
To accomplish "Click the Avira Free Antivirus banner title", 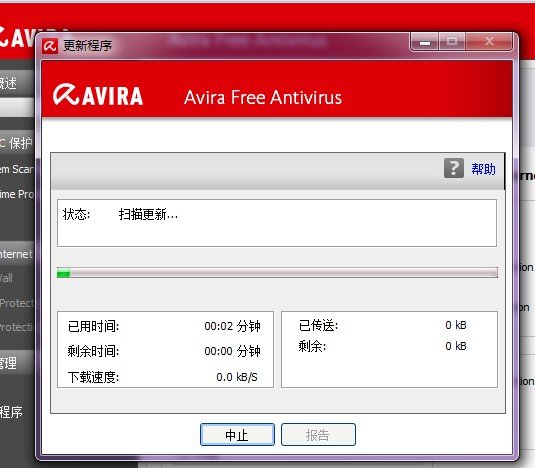I will coord(263,98).
